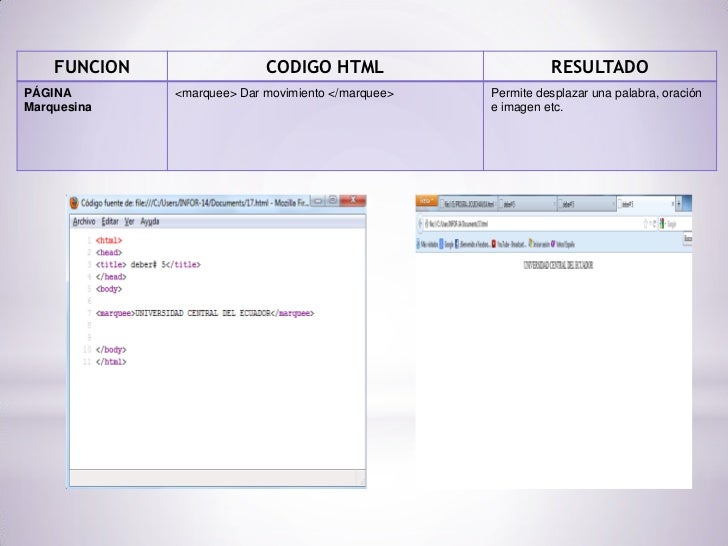728x546 pixels.
Task: Click the Google search engine icon
Action: (662, 224)
